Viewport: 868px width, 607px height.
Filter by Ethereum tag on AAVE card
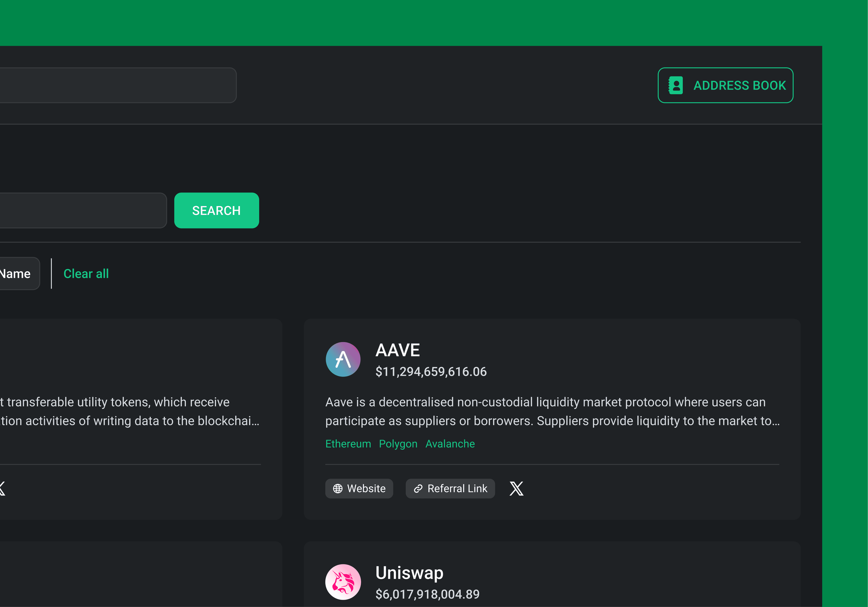coord(348,444)
